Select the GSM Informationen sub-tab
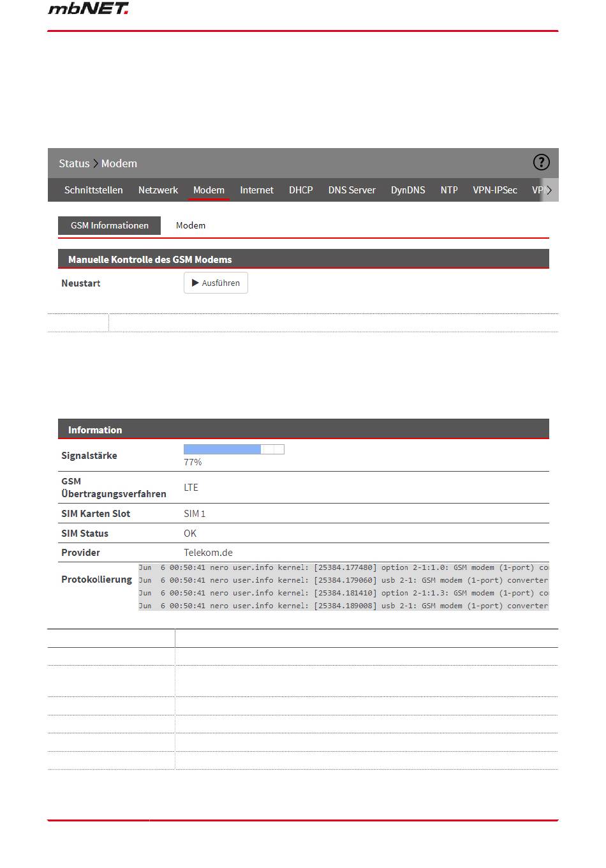This screenshot has height=868, width=606. (110, 225)
